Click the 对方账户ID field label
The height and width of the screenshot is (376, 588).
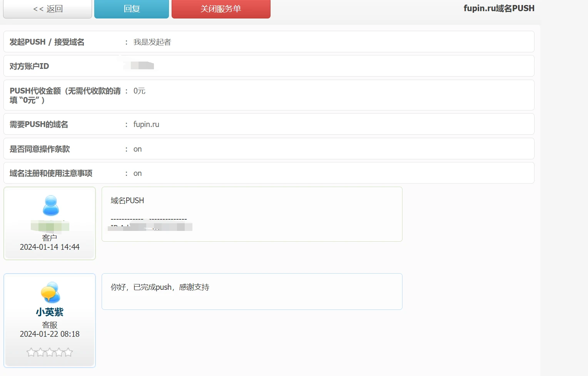click(x=29, y=66)
